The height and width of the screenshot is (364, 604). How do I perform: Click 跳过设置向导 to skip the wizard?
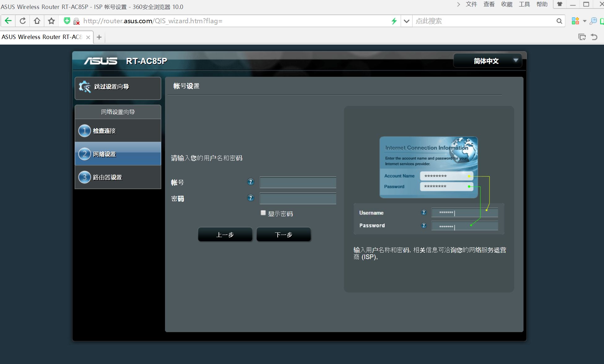click(118, 88)
